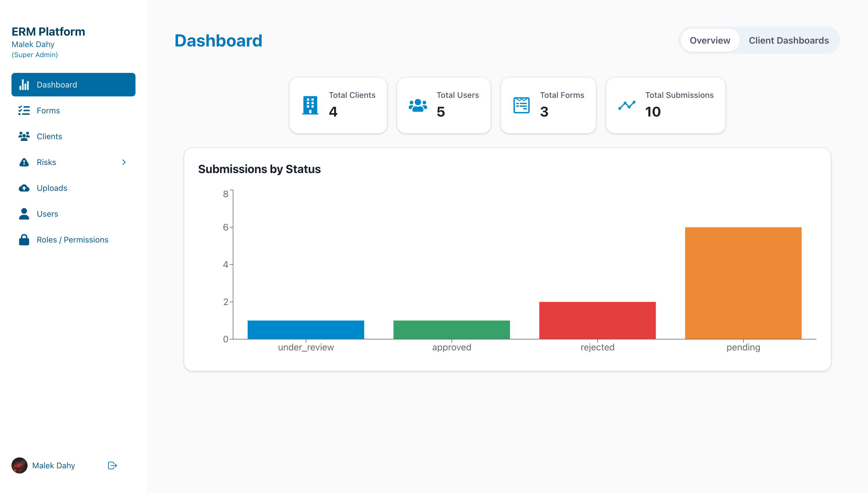Open the Dashboard menu item

pyautogui.click(x=73, y=85)
